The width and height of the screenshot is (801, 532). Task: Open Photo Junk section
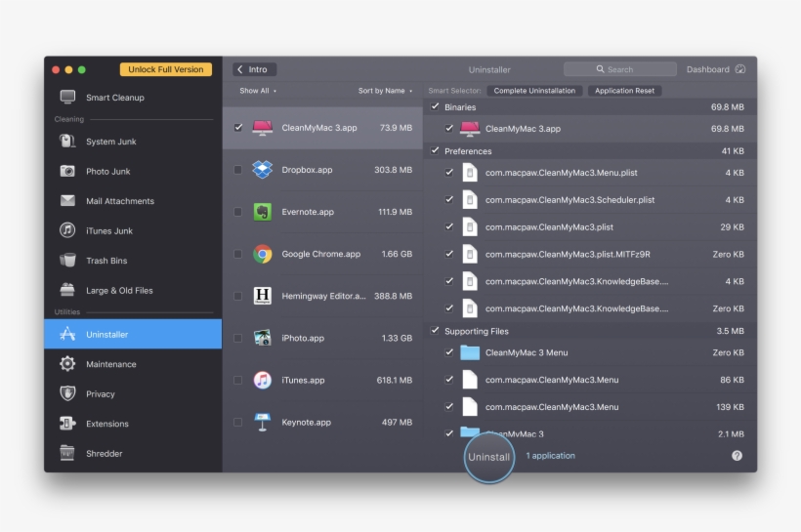133,171
